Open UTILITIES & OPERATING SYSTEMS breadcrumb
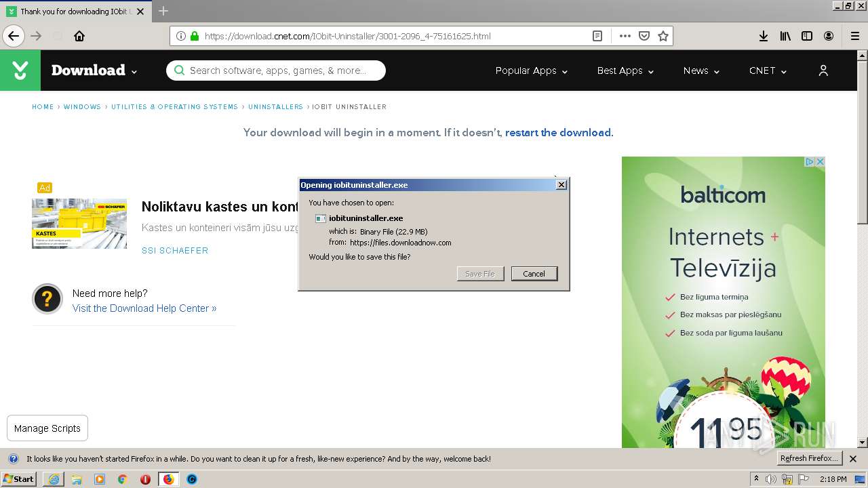Screen dimensions: 868x488 point(174,107)
